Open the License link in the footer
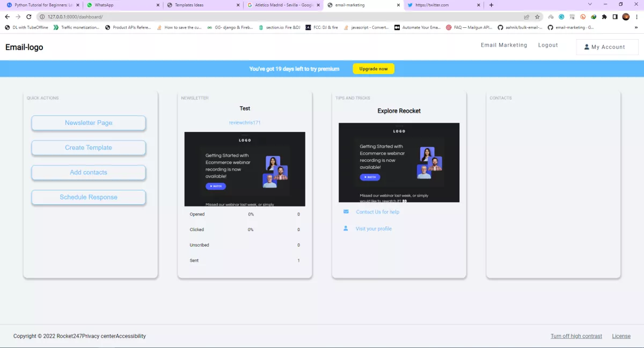The image size is (644, 348). pyautogui.click(x=621, y=336)
